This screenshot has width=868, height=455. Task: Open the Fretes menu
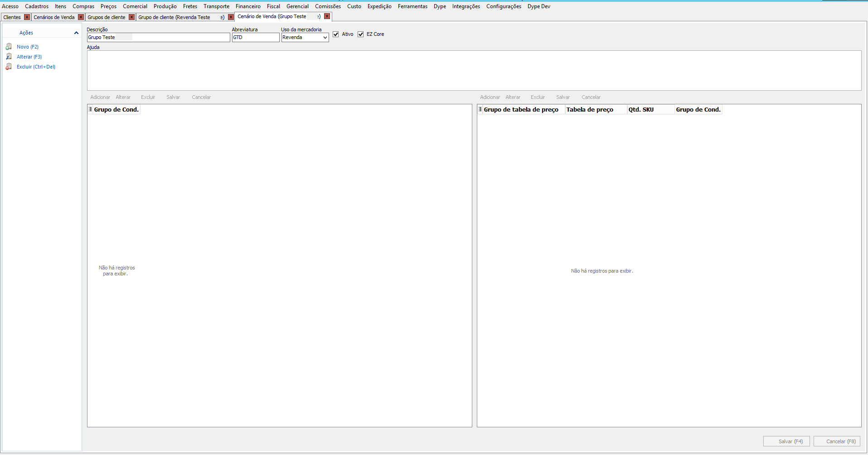[190, 6]
